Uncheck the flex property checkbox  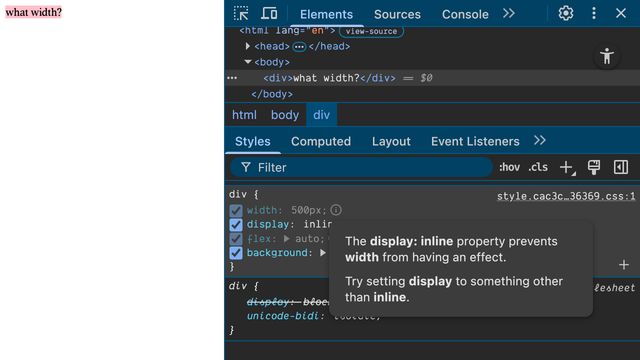[236, 239]
